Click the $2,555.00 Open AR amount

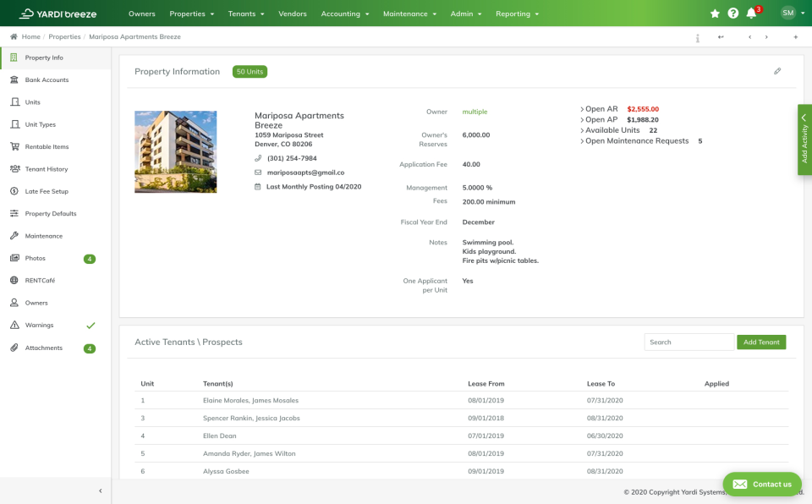point(643,109)
